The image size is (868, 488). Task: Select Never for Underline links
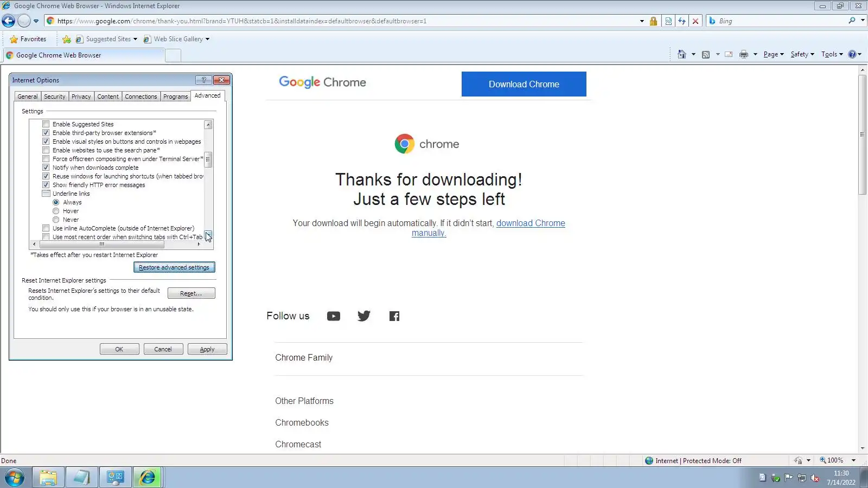pyautogui.click(x=56, y=220)
